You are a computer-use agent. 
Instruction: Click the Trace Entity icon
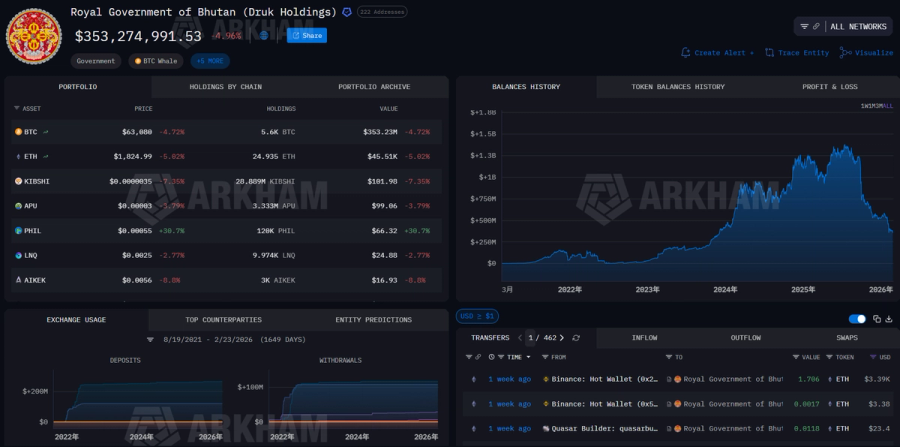[770, 52]
